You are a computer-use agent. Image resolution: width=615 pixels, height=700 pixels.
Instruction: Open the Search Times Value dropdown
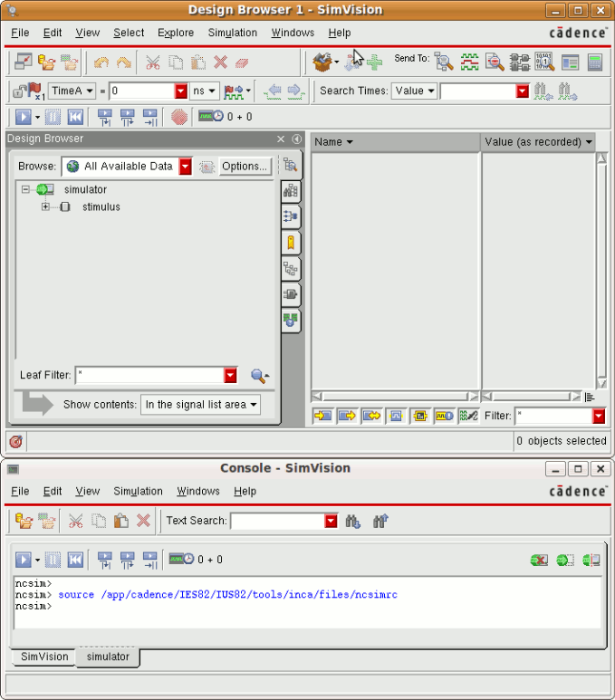coord(415,91)
